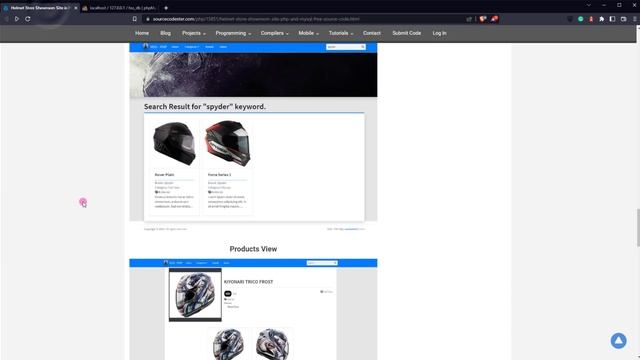Click the KIYONARI TRICO FROST product title
This screenshot has height=360, width=640.
coord(248,282)
